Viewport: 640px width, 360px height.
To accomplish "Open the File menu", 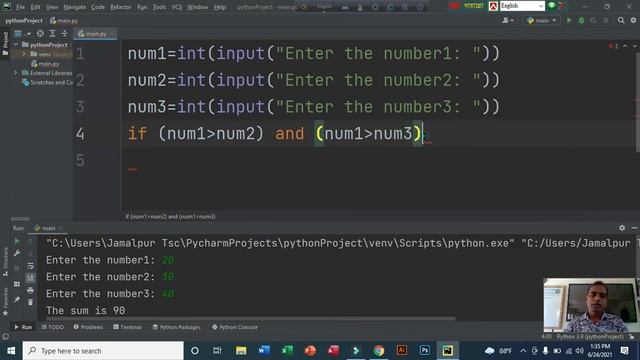I will tap(20, 7).
